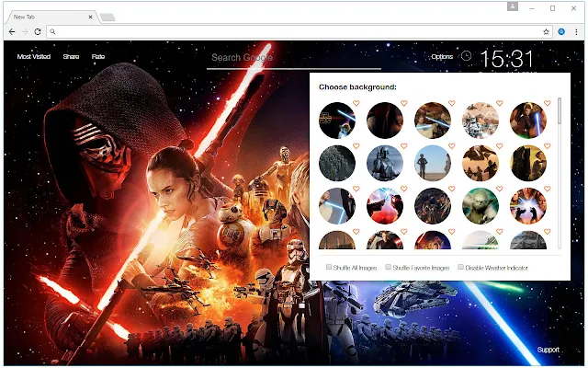Screen dimensions: 588x368
Task: Choose the Anakin blue lightsaber thumbnail
Action: 528,121
